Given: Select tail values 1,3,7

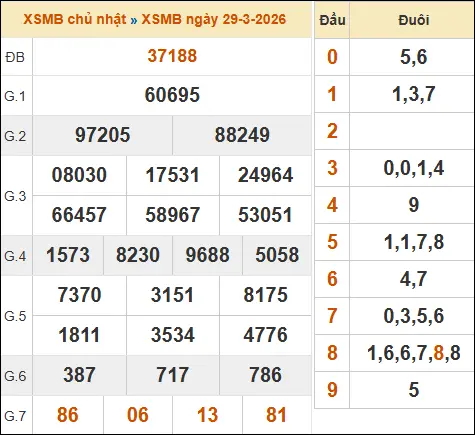Looking at the screenshot, I should point(413,94).
